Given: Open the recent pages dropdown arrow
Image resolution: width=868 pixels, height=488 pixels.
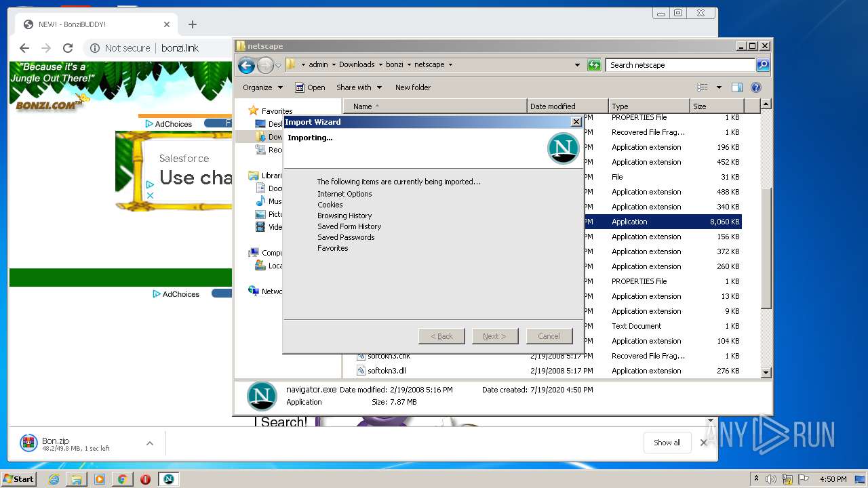Looking at the screenshot, I should click(x=278, y=66).
